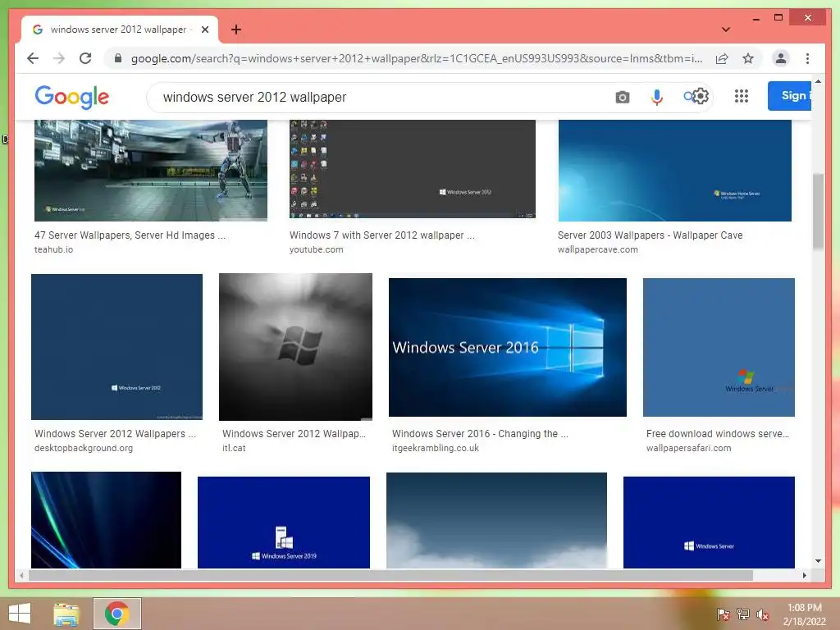Open the 'Windows Server 2012 Wallpap...' itl.cat link
Viewport: 840px width, 630px height.
(x=294, y=434)
